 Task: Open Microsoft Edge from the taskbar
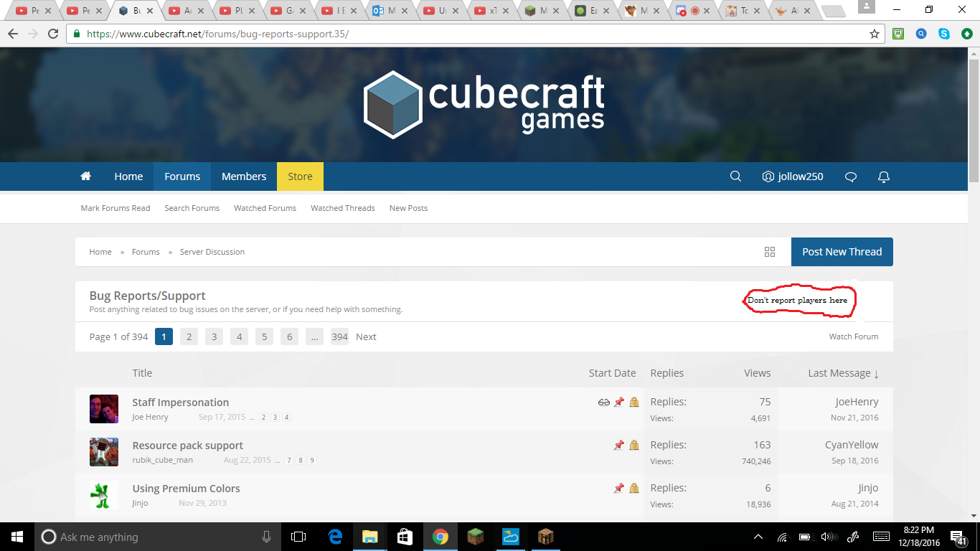[335, 537]
